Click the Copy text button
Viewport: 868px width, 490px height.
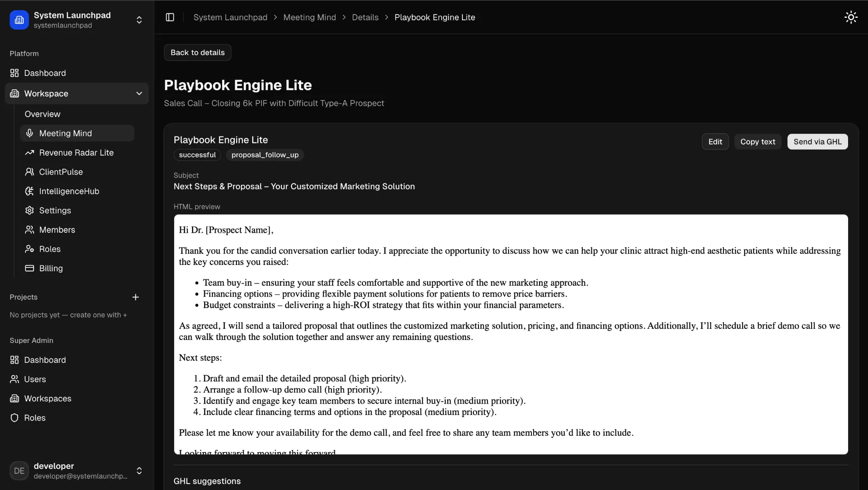757,142
